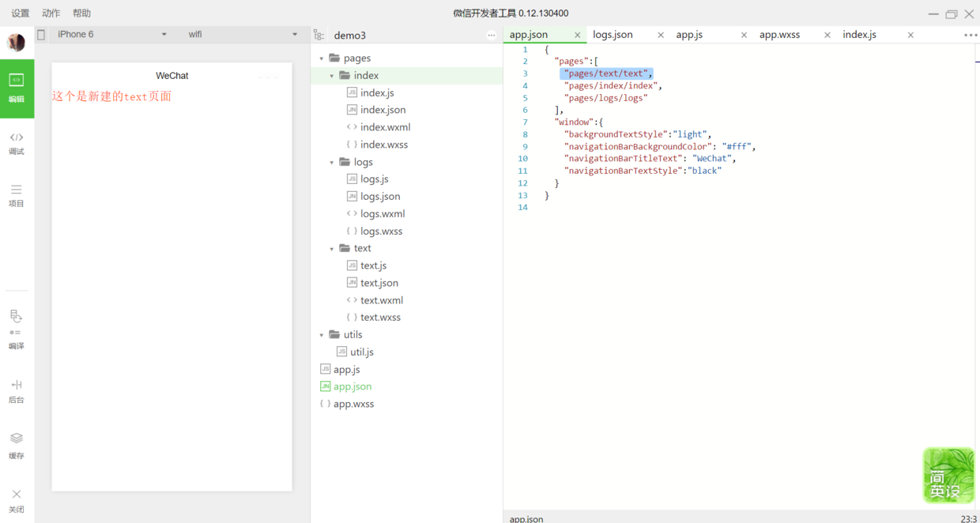This screenshot has height=523, width=980.
Task: Click the user avatar in the sidebar
Action: tap(16, 42)
